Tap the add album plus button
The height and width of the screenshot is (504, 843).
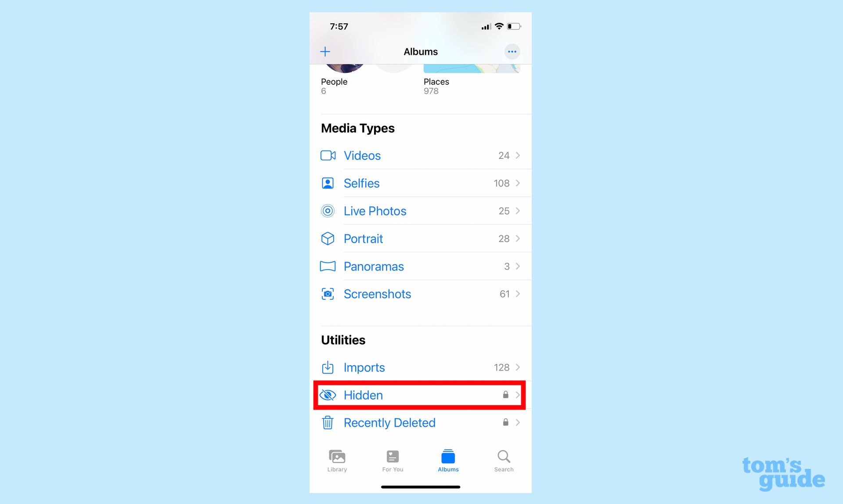coord(324,52)
